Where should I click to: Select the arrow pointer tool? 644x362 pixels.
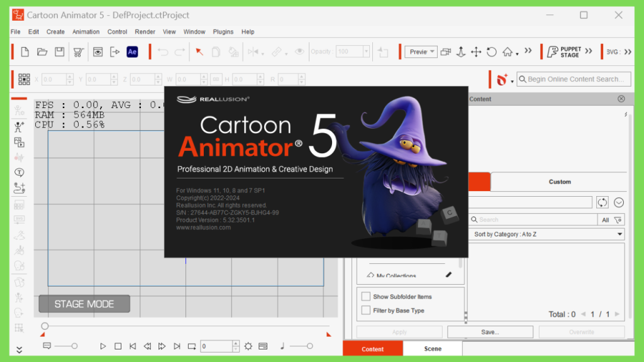pos(199,52)
